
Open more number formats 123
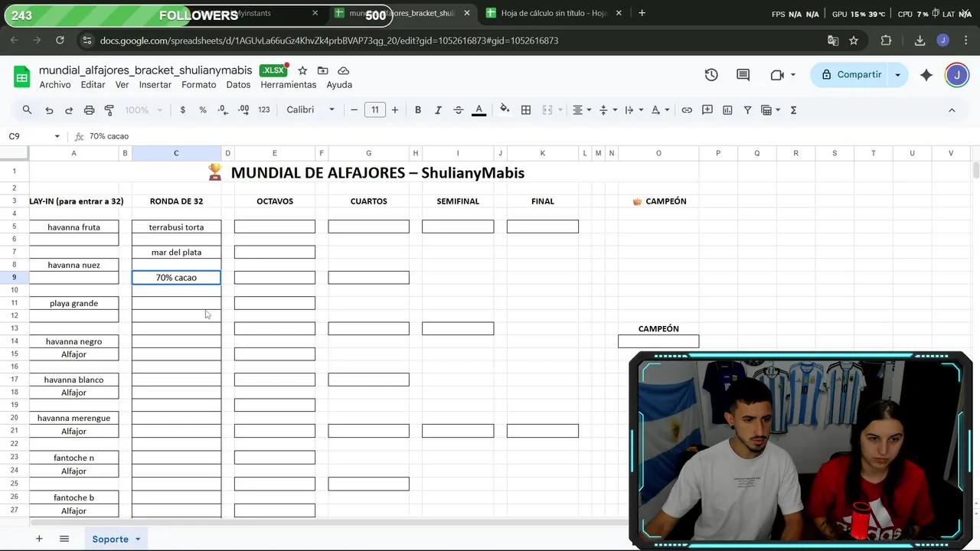(x=264, y=110)
